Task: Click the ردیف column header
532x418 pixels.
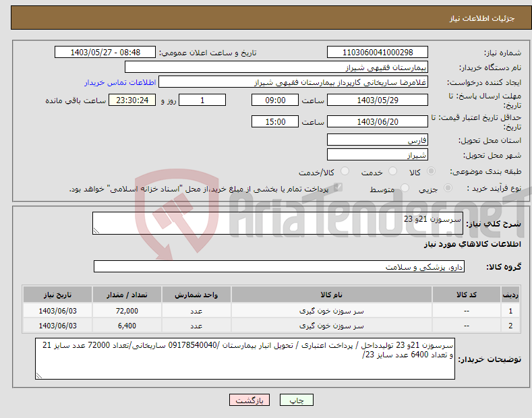Action: (x=510, y=295)
